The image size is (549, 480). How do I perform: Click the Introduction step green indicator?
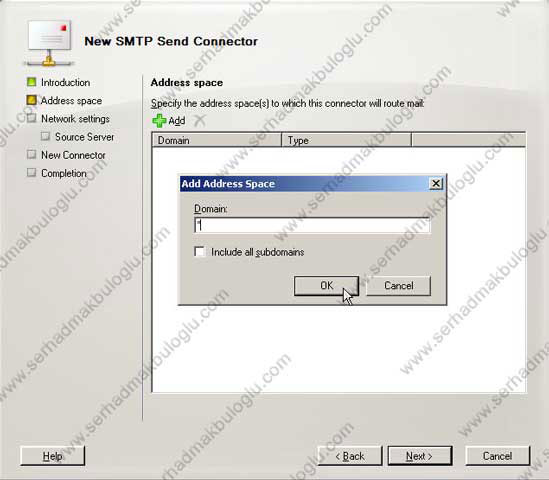pyautogui.click(x=32, y=82)
